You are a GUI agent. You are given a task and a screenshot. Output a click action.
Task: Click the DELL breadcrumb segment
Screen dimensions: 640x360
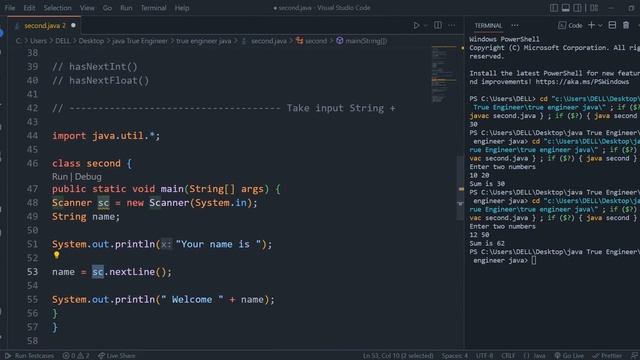click(x=63, y=41)
